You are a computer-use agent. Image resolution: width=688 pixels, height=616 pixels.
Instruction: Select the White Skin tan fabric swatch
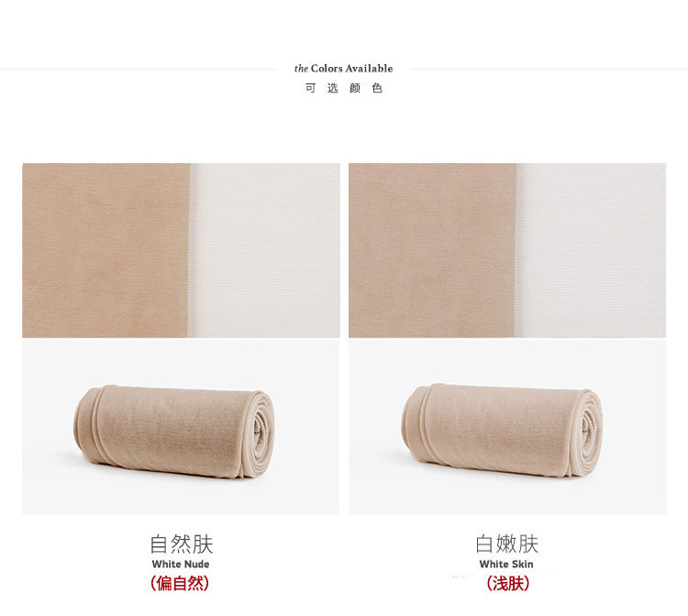tap(432, 250)
